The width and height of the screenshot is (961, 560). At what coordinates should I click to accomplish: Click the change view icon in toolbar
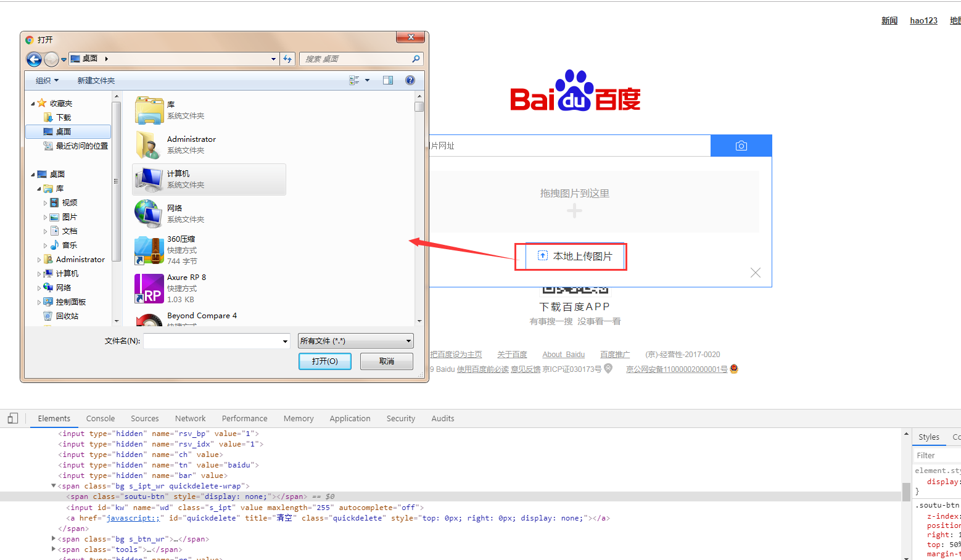(354, 80)
